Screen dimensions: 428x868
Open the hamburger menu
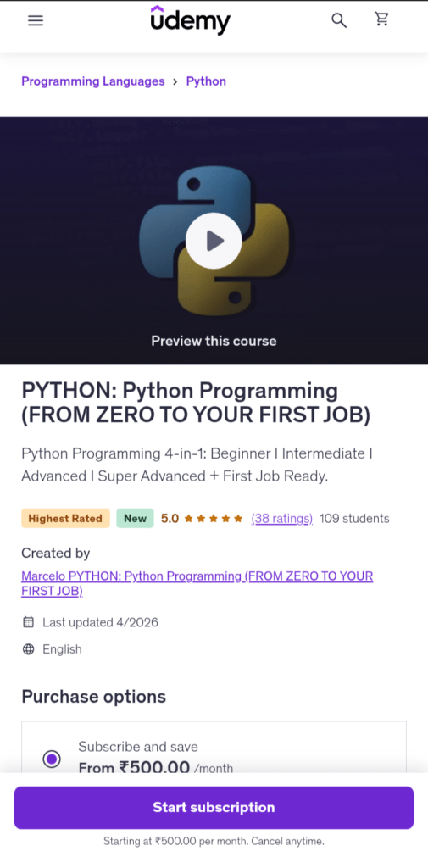[36, 21]
